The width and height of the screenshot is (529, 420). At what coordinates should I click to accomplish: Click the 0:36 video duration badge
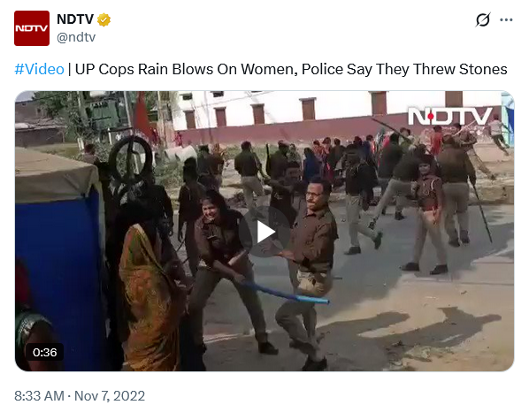pyautogui.click(x=44, y=352)
